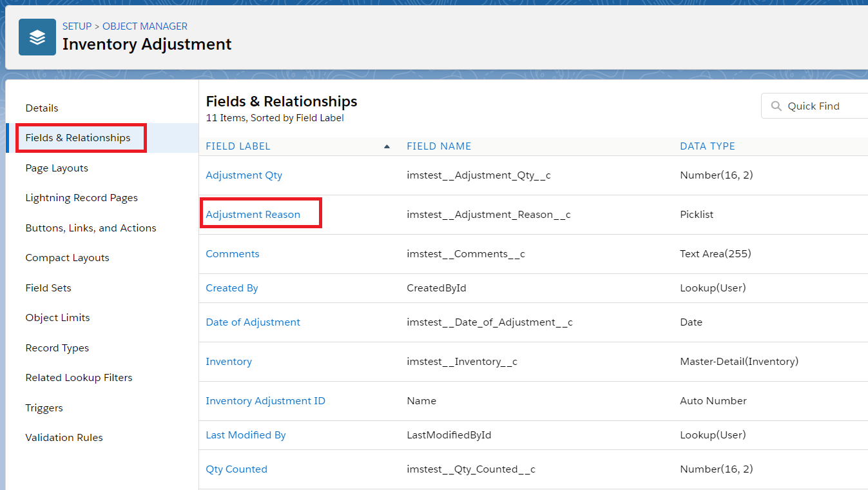The image size is (868, 490).
Task: Open the Date of Adjustment field
Action: pos(253,322)
